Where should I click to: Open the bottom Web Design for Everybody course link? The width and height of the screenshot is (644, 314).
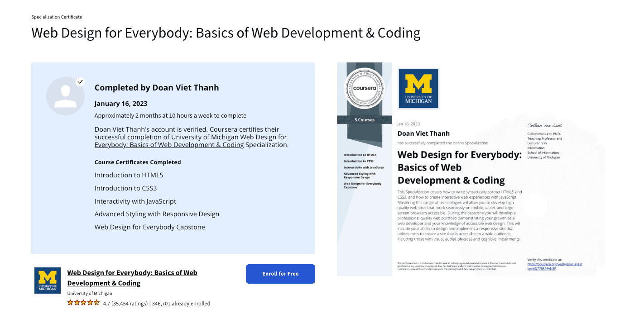(x=132, y=278)
